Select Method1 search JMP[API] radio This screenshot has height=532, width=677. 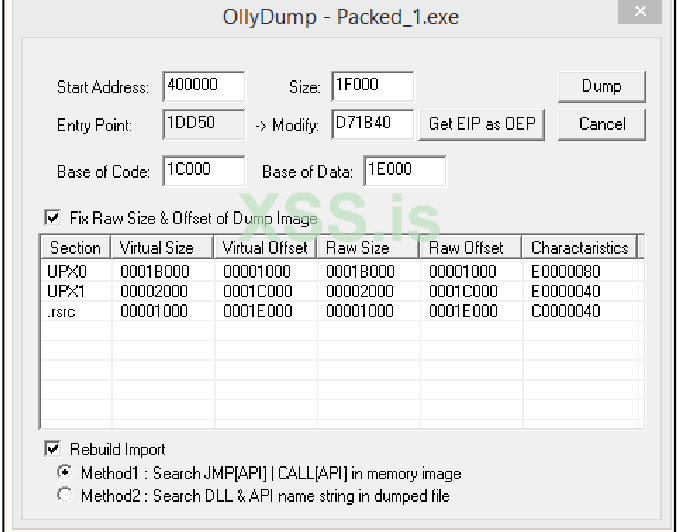65,473
